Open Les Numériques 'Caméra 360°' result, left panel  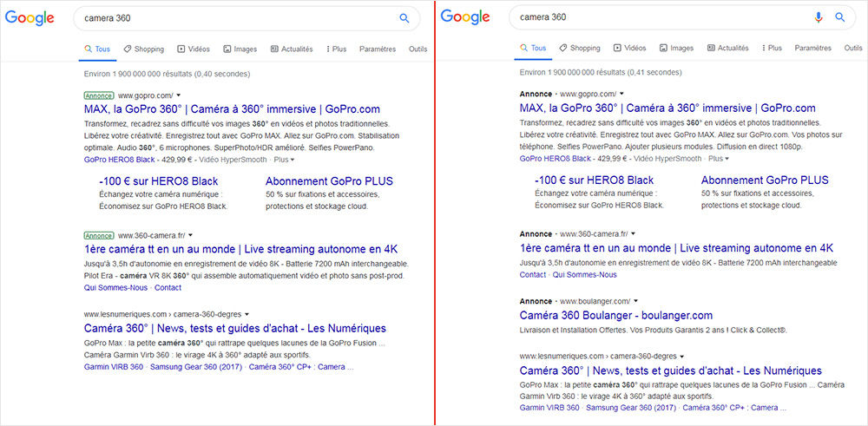[x=235, y=328]
